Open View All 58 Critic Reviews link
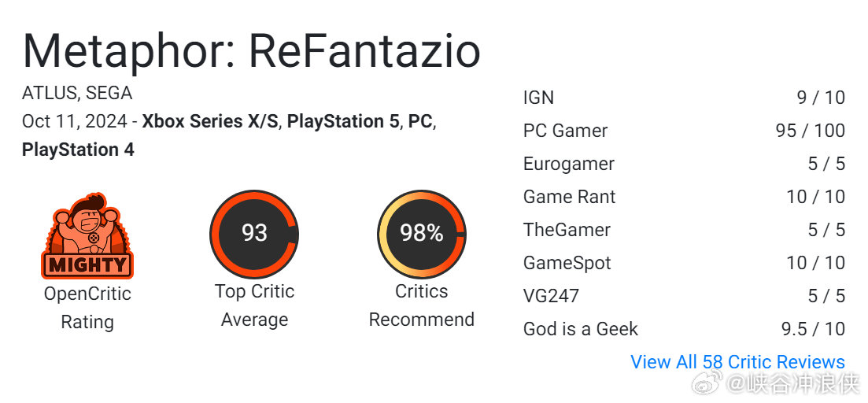868x403 pixels. (738, 362)
